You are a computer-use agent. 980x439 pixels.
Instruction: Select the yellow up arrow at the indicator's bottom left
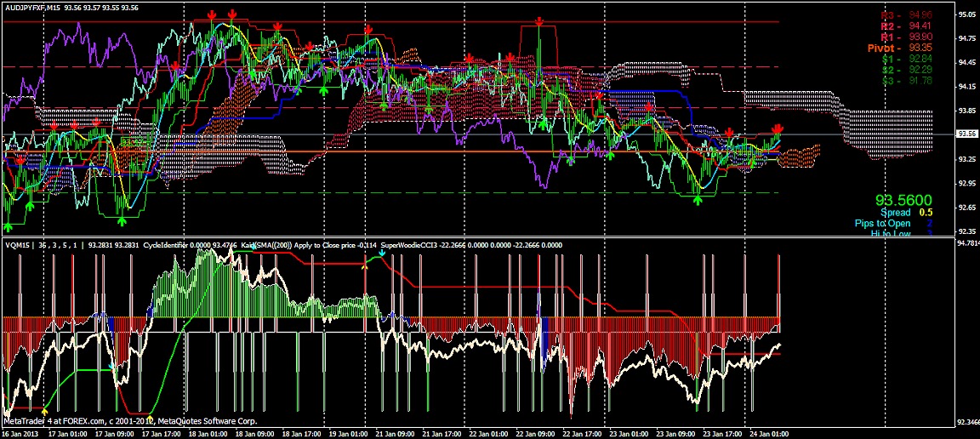click(45, 411)
